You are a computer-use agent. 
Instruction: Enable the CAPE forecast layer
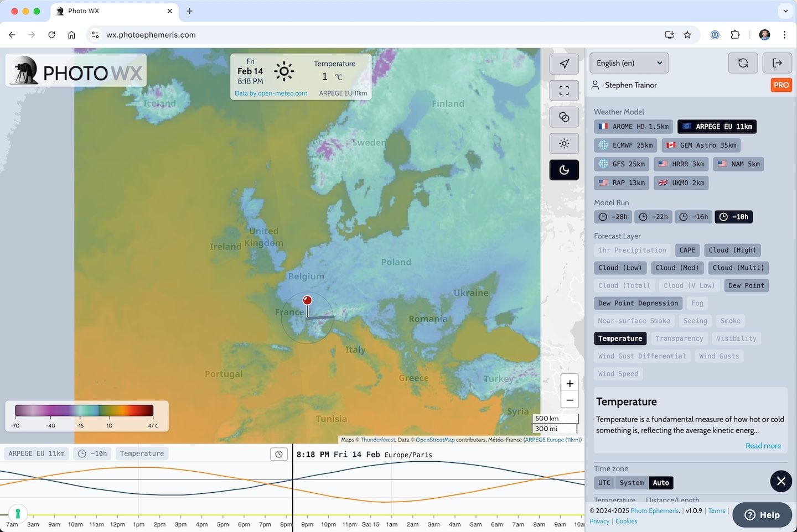[x=687, y=250]
